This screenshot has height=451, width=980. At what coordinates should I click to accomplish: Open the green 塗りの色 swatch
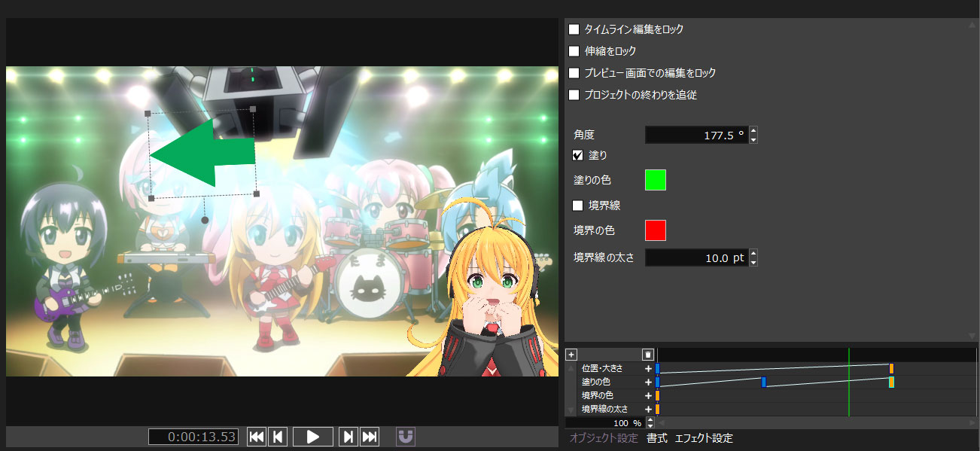click(x=656, y=180)
